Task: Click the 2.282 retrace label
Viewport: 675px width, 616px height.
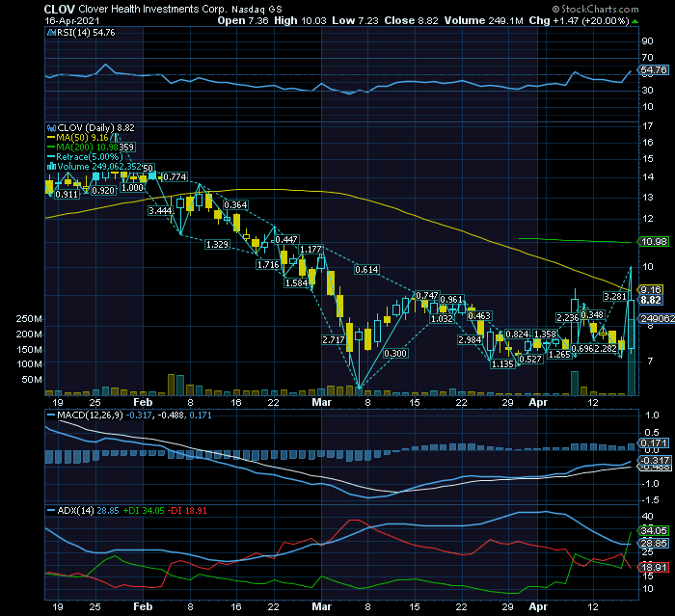Action: point(606,348)
